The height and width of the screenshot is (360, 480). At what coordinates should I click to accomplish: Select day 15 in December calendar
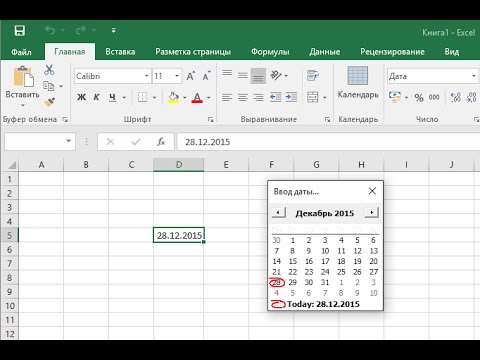tap(293, 261)
